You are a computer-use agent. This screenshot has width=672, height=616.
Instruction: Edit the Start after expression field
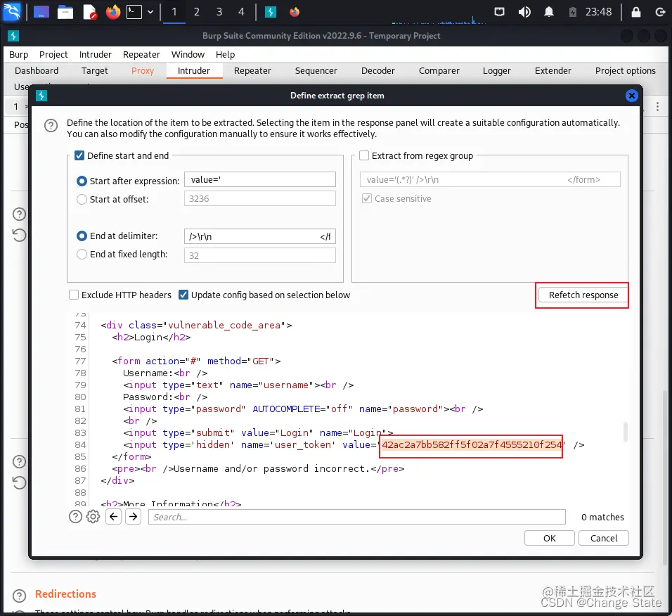259,179
